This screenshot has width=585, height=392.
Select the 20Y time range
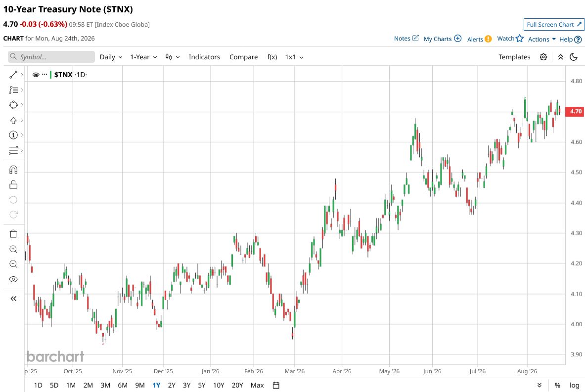point(237,385)
